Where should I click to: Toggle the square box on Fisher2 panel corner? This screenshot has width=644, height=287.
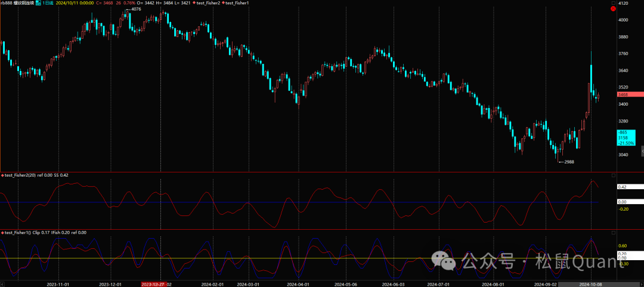(x=612, y=175)
